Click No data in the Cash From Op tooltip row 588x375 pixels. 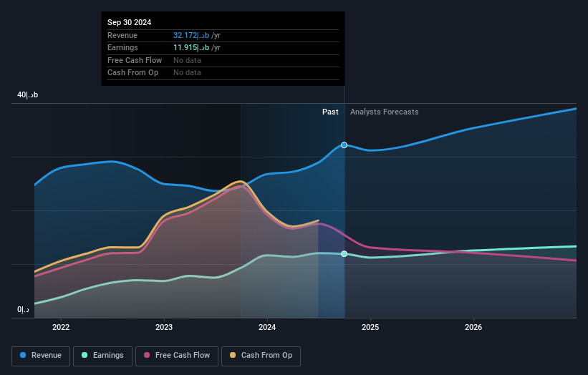click(x=187, y=73)
